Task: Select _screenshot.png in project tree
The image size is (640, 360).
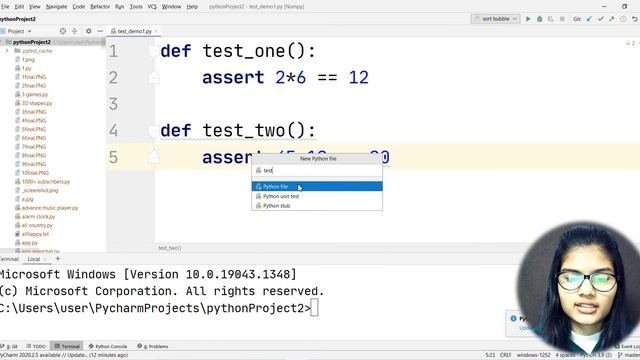Action: (x=40, y=190)
